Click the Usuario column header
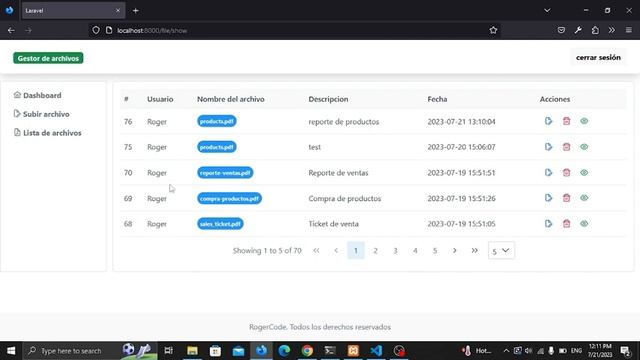The width and height of the screenshot is (640, 360). [160, 99]
